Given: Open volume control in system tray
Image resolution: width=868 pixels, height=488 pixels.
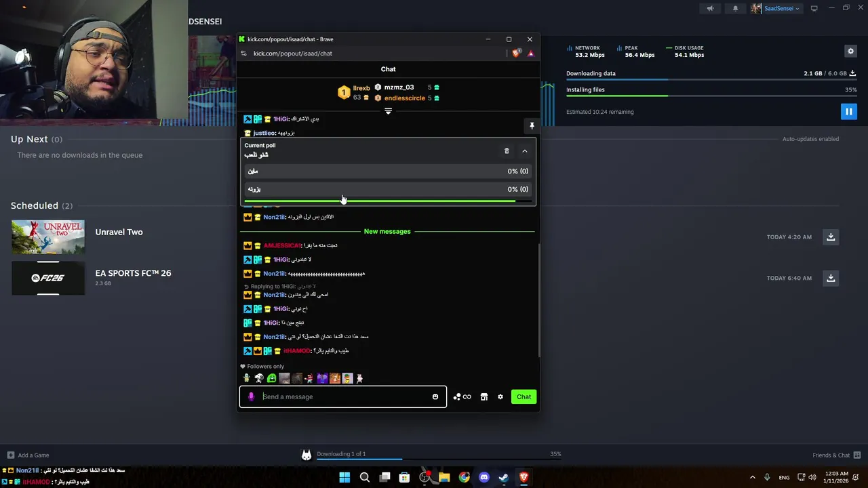Looking at the screenshot, I should (812, 477).
